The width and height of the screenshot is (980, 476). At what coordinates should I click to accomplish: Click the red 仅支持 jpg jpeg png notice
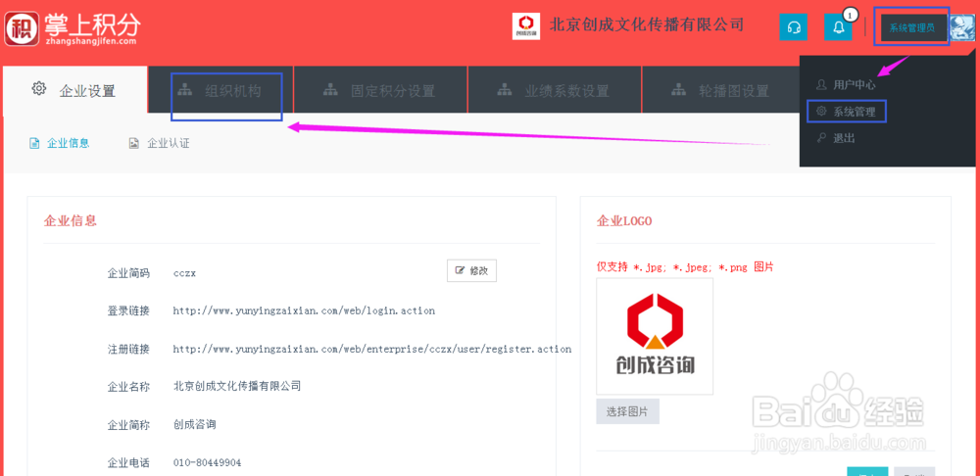click(686, 266)
